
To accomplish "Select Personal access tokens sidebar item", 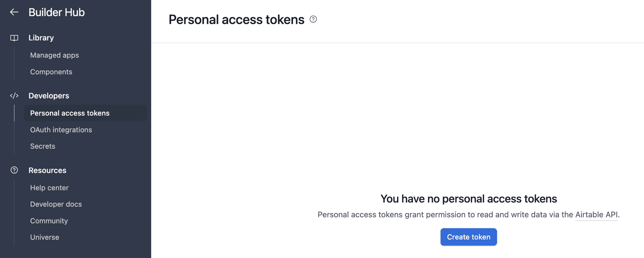I will pos(85,113).
